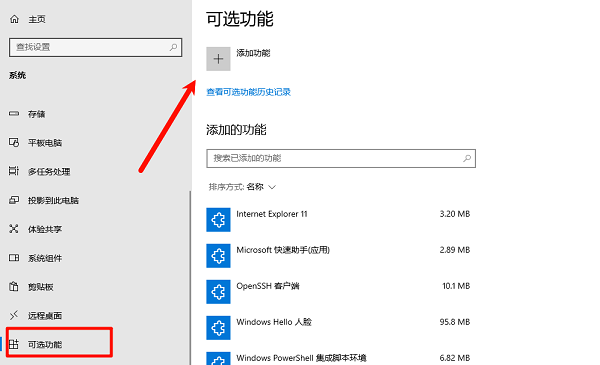Click the 3.20 MB size value
Viewport: 600px width, 365px height.
455,214
